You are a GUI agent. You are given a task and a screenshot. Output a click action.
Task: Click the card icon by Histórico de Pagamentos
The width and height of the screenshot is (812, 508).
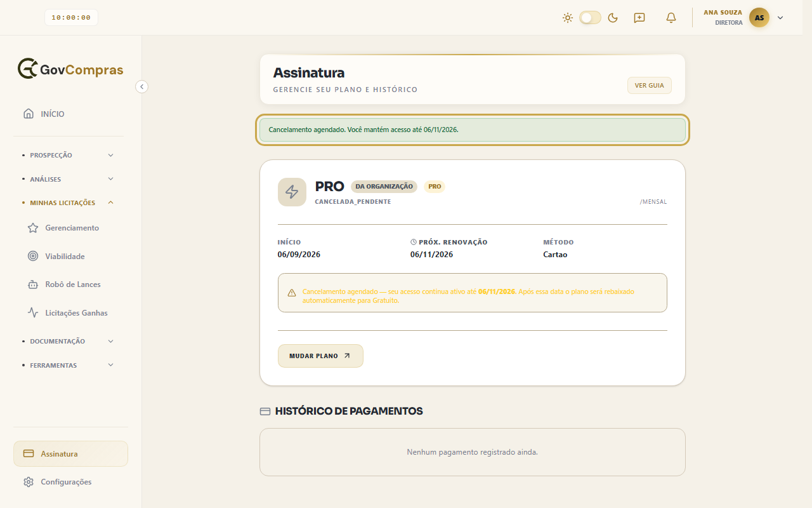point(265,411)
